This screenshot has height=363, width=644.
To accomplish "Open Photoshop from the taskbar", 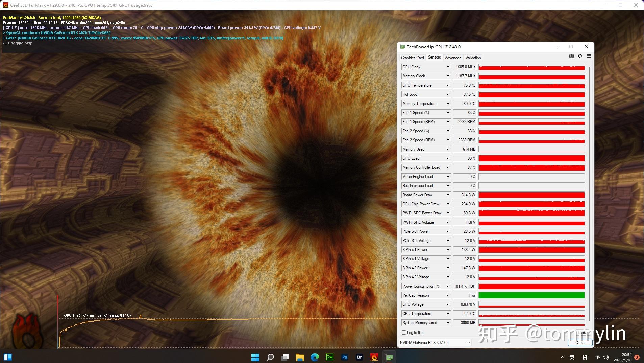I will tap(345, 357).
